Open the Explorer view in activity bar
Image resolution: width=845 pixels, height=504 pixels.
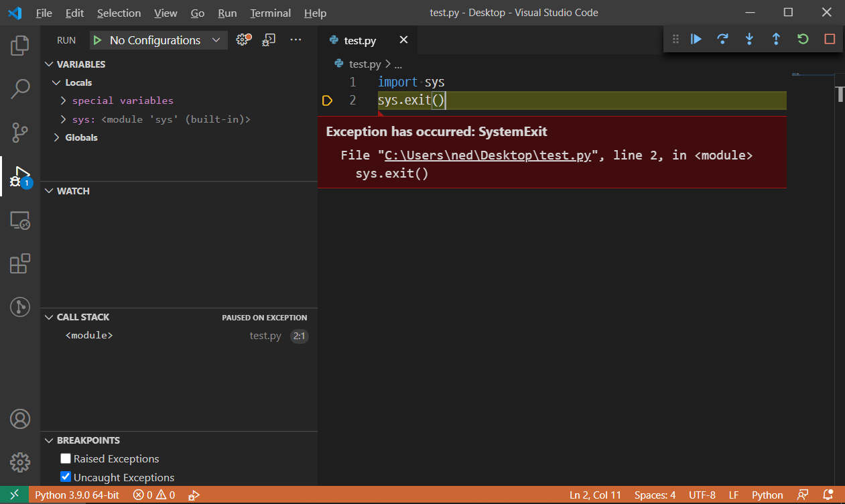click(20, 46)
